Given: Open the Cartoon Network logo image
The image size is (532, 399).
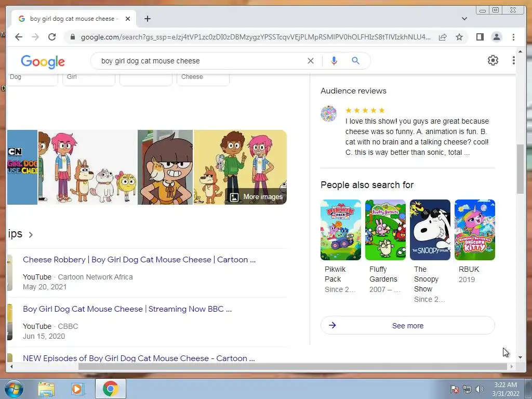Looking at the screenshot, I should 22,167.
